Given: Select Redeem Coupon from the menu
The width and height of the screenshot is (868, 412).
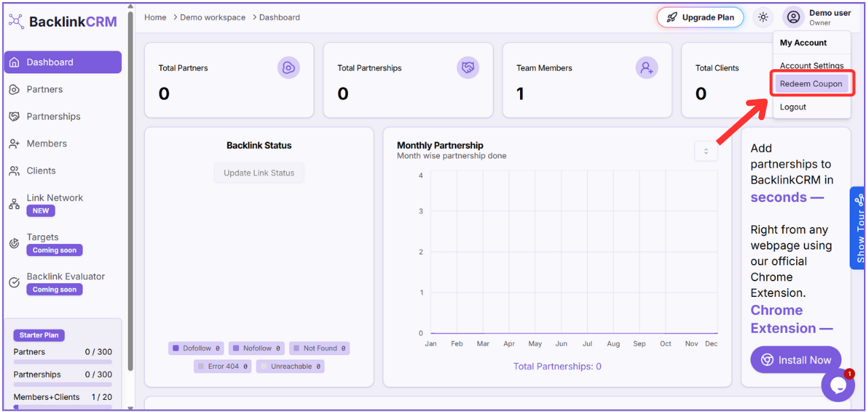Looking at the screenshot, I should tap(810, 84).
